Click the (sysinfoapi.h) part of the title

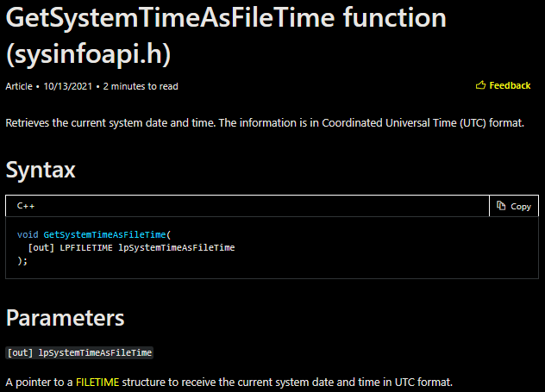[x=89, y=53]
